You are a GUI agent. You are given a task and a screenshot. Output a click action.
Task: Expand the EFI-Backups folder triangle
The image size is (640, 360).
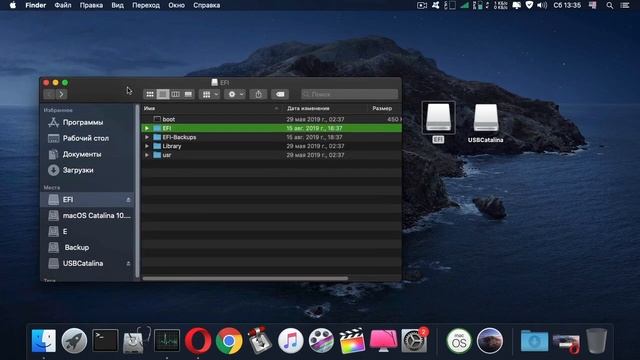147,137
